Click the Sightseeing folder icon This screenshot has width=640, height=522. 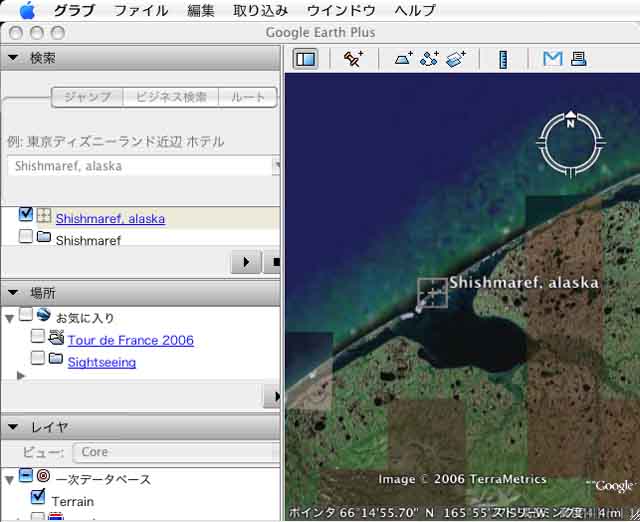click(x=56, y=359)
